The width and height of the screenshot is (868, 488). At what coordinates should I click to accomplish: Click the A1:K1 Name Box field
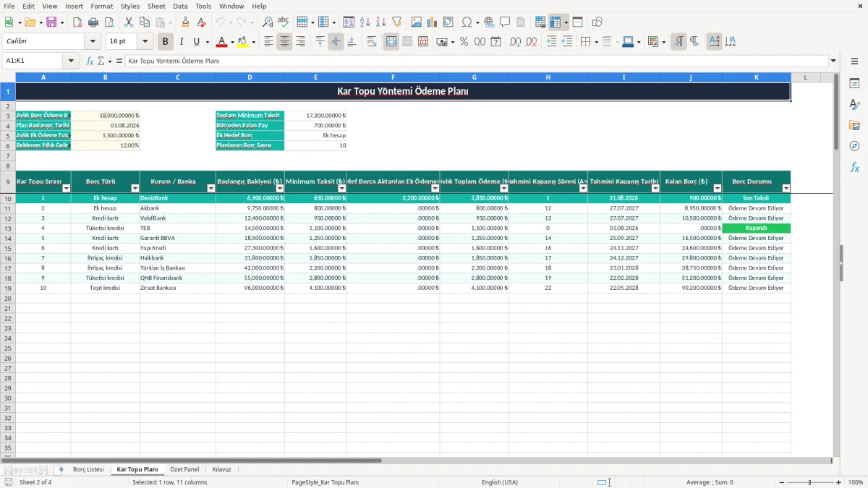tap(34, 61)
